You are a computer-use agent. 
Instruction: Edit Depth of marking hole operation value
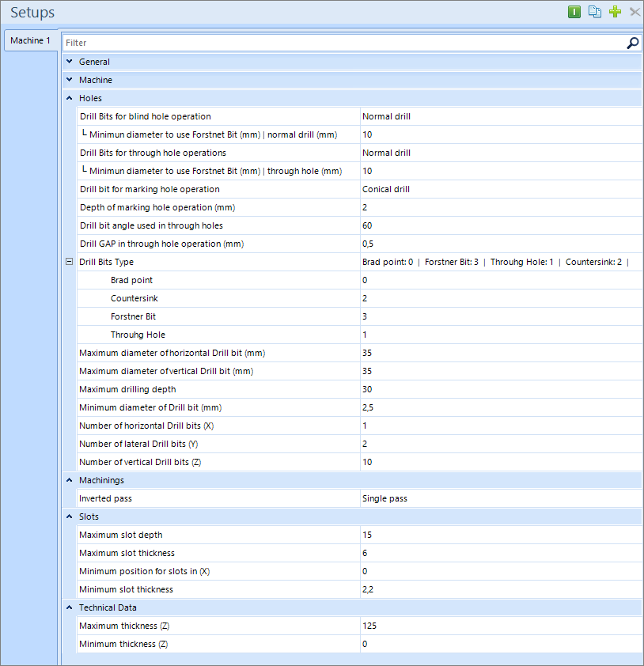[502, 207]
